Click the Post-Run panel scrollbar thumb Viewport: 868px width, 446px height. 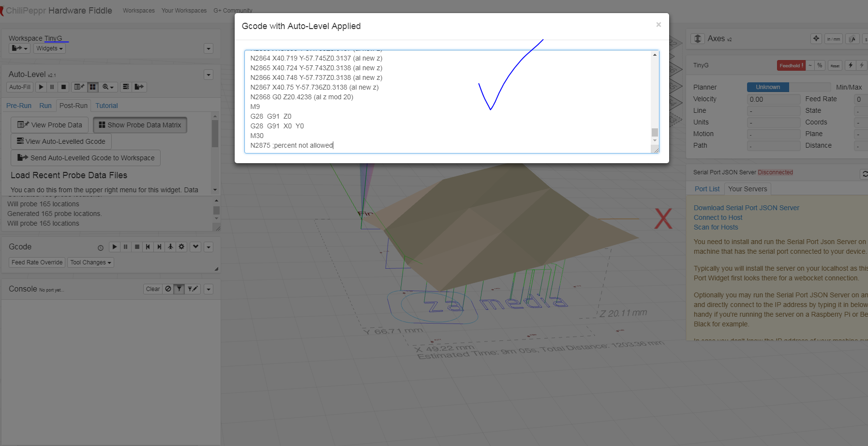(215, 133)
